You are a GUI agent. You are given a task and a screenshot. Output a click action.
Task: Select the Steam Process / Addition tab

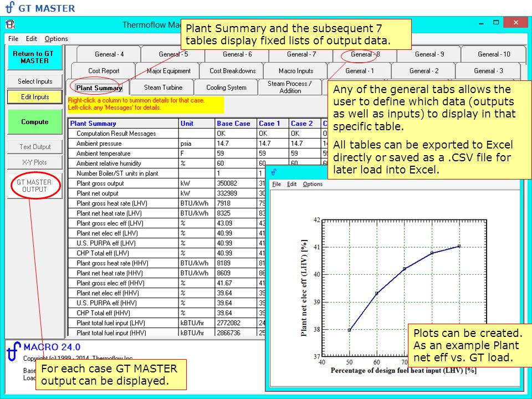click(290, 87)
